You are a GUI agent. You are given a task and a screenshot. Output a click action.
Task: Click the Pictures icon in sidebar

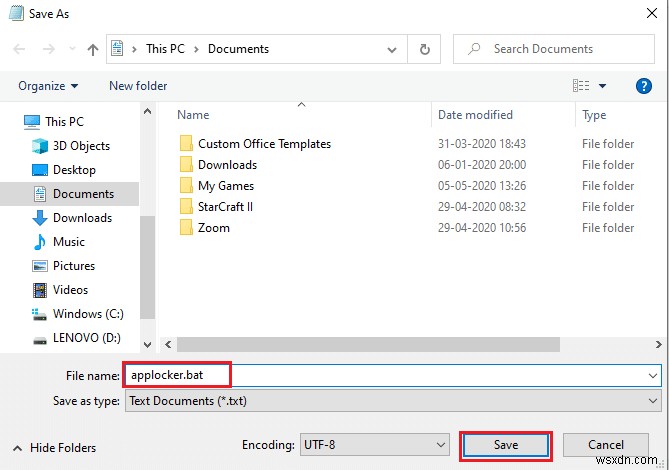tap(40, 266)
